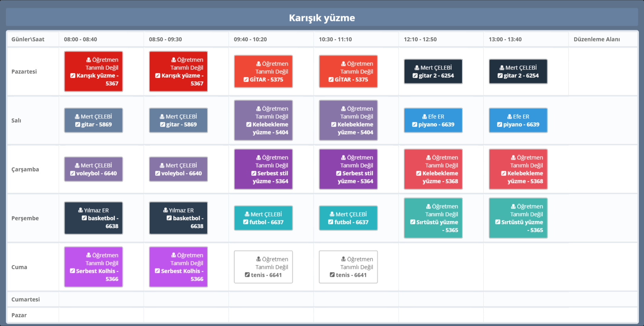Image resolution: width=644 pixels, height=326 pixels.
Task: Click edit icon beside voleybol - 6640 at 08:50
Action: [158, 173]
